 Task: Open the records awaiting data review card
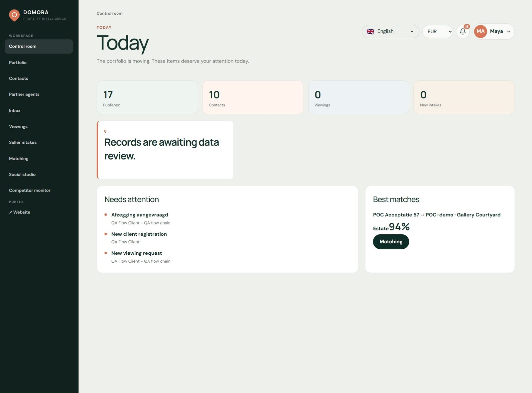[x=165, y=150]
